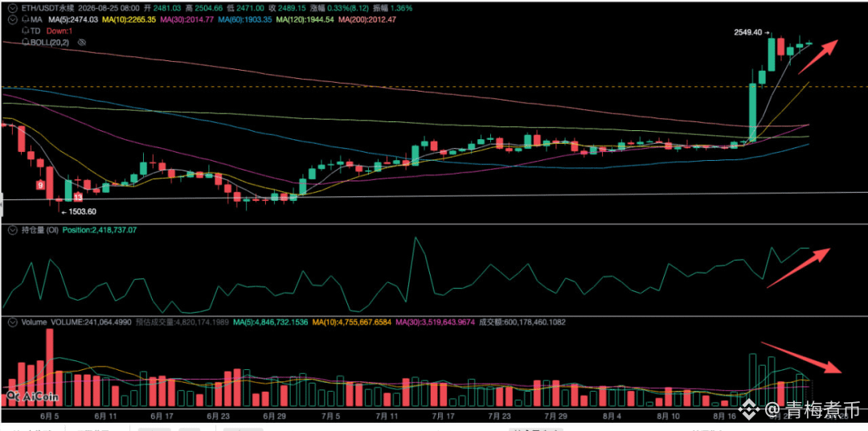Click the green MA(120):1944.54 label

pos(305,19)
